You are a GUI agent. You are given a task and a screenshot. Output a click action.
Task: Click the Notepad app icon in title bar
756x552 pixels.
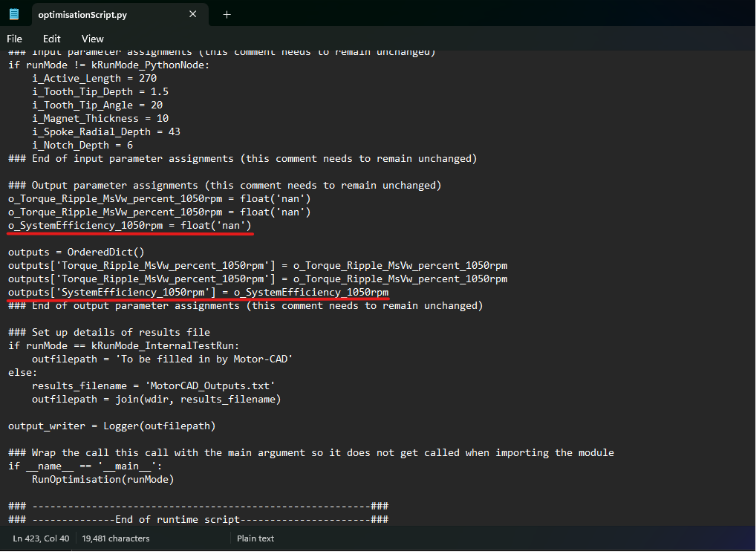[14, 14]
